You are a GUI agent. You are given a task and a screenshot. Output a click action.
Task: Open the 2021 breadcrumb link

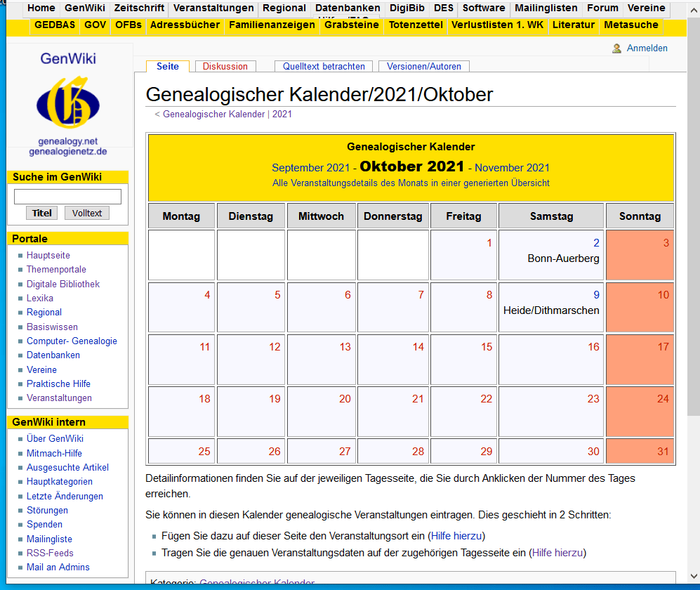click(282, 114)
